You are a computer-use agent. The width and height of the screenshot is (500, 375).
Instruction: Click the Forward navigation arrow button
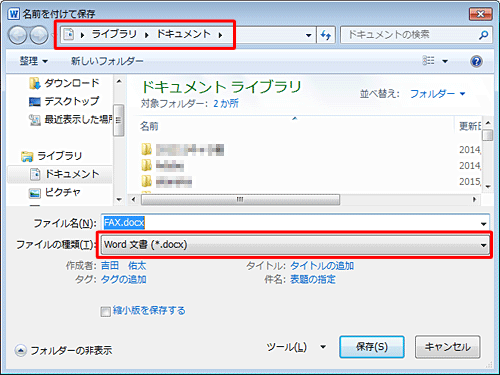[x=39, y=35]
